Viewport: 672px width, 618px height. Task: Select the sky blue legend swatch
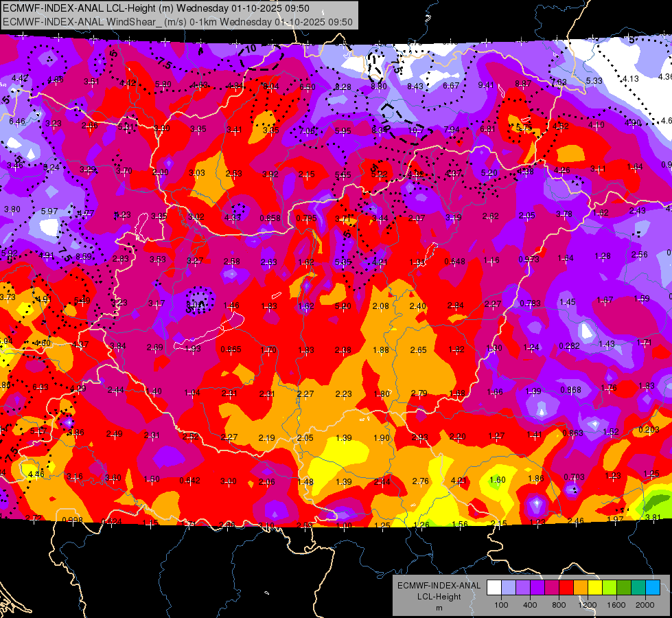[653, 587]
